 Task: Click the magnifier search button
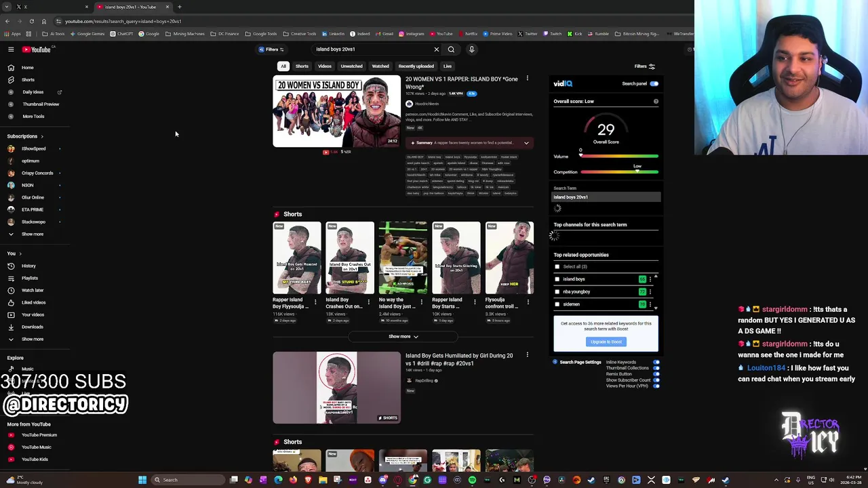coord(451,49)
